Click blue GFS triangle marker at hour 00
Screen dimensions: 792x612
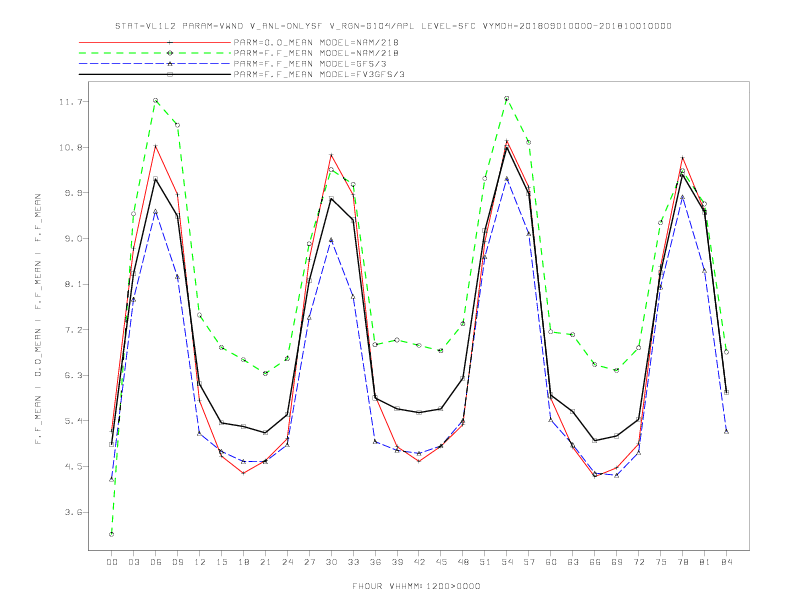tap(112, 479)
